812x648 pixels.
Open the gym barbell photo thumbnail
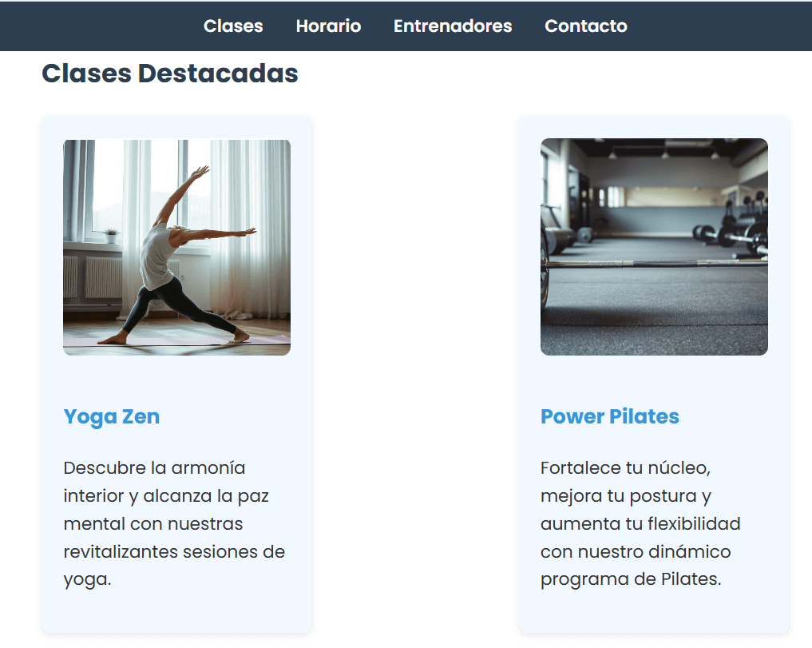pyautogui.click(x=654, y=247)
